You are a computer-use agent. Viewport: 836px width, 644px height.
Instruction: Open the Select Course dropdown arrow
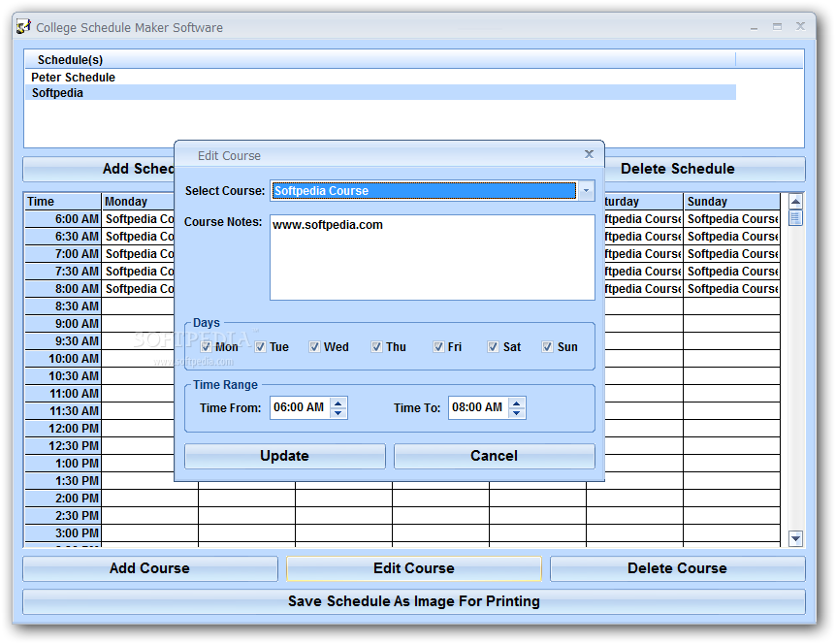click(x=586, y=190)
